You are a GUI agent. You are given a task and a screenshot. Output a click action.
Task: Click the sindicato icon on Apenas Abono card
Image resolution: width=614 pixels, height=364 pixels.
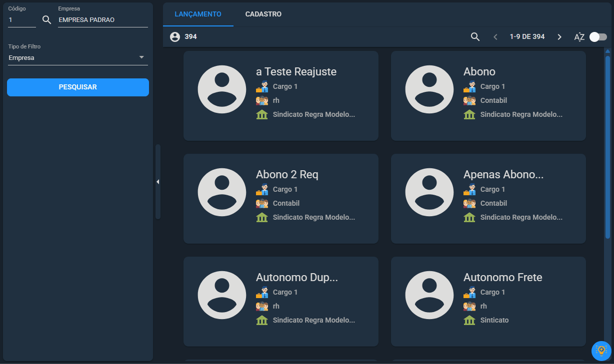469,218
